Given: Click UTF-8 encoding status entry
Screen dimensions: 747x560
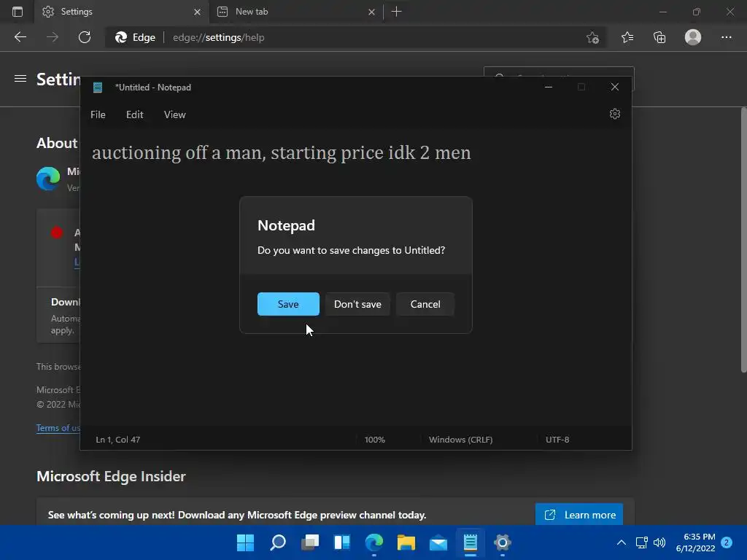Looking at the screenshot, I should pyautogui.click(x=557, y=440).
